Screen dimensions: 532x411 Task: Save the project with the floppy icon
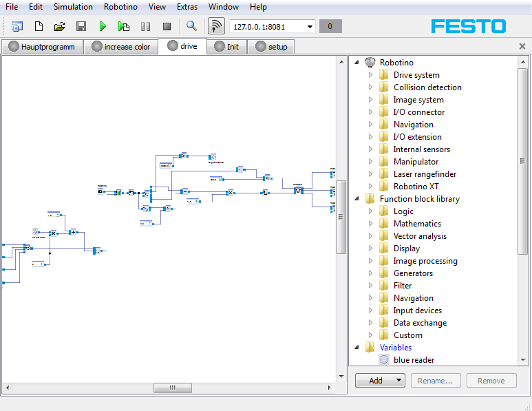coord(81,26)
